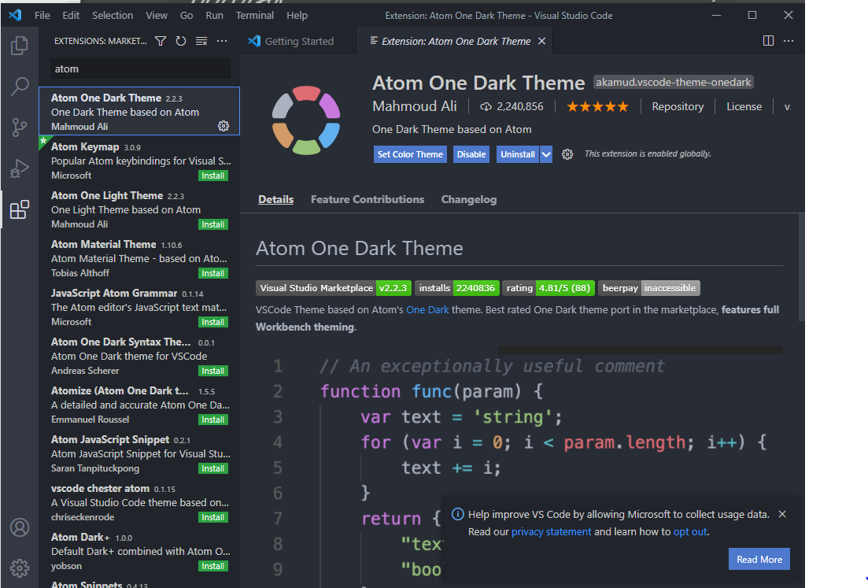Screen dimensions: 868x588
Task: Click the download count 2,240,856
Action: point(512,106)
